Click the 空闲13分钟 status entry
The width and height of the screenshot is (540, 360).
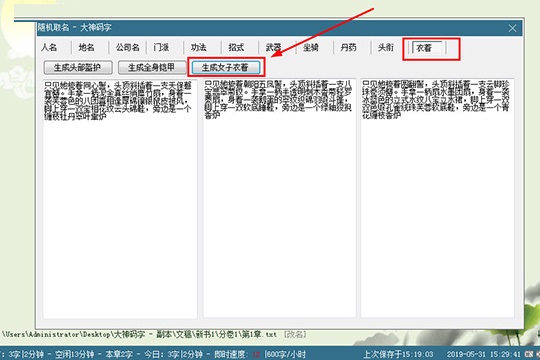[74, 354]
